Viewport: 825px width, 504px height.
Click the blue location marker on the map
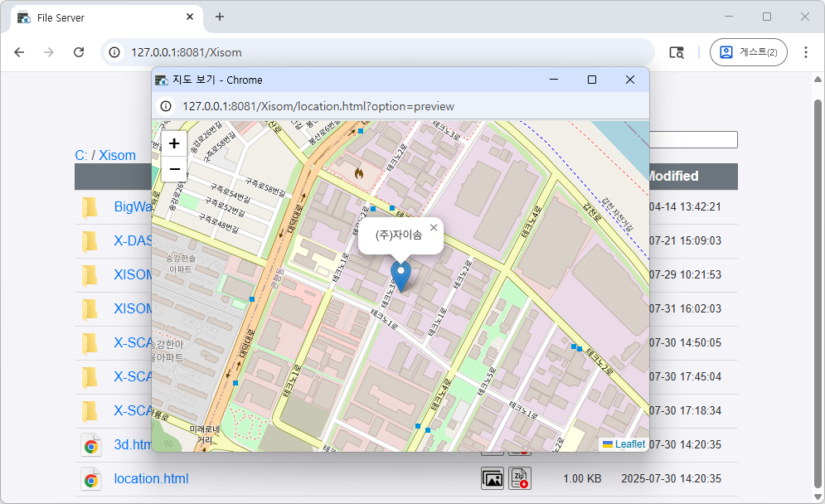tap(401, 277)
